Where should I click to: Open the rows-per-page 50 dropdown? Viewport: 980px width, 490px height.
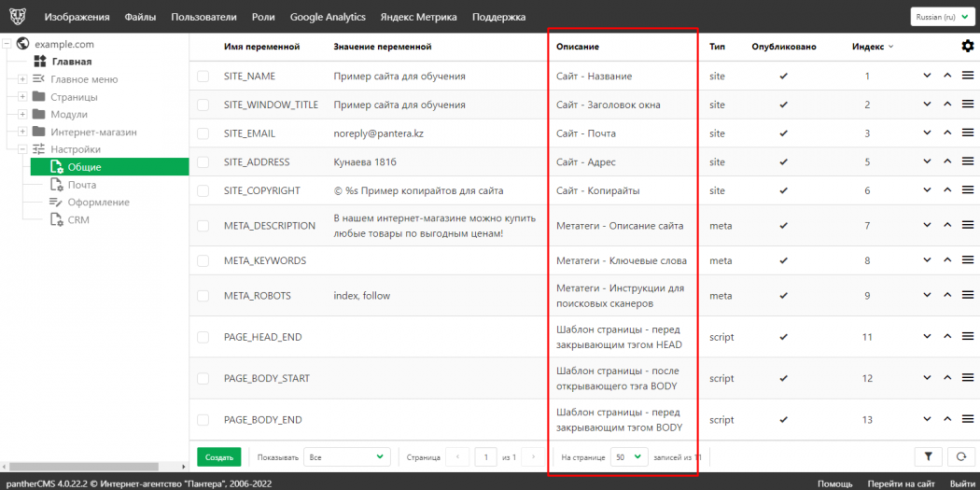click(x=628, y=456)
